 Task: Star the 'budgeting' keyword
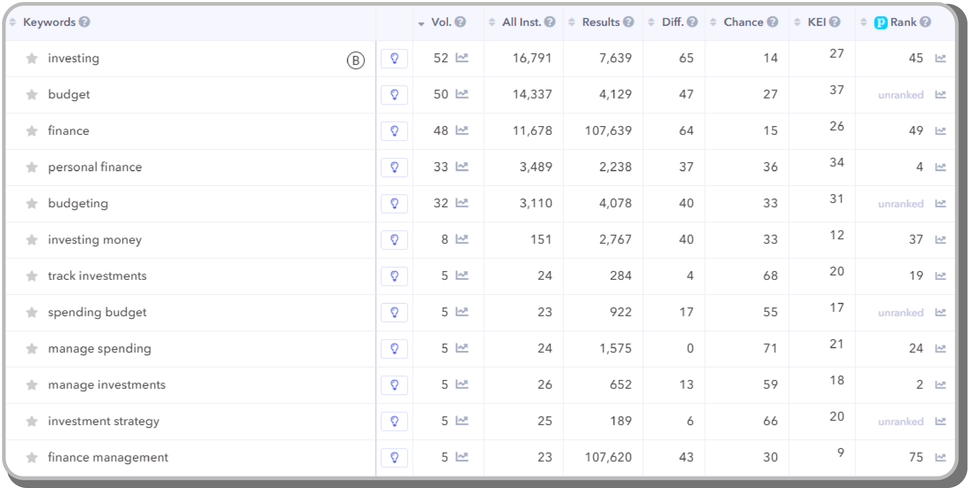[32, 204]
